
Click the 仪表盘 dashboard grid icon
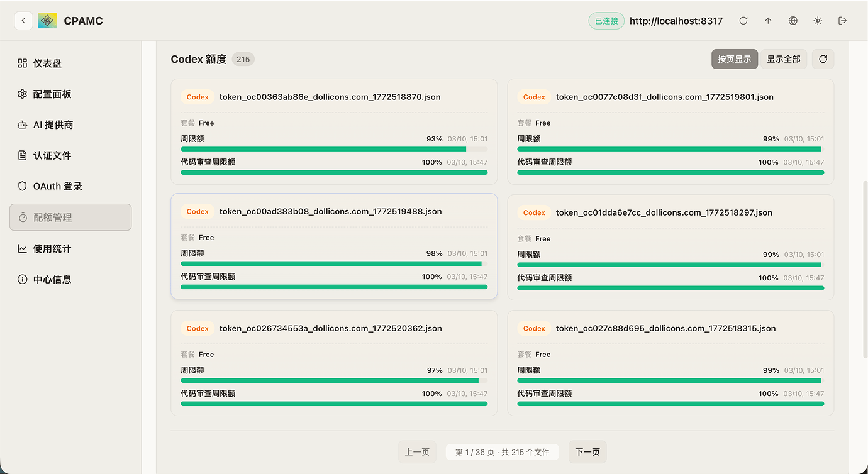tap(23, 63)
